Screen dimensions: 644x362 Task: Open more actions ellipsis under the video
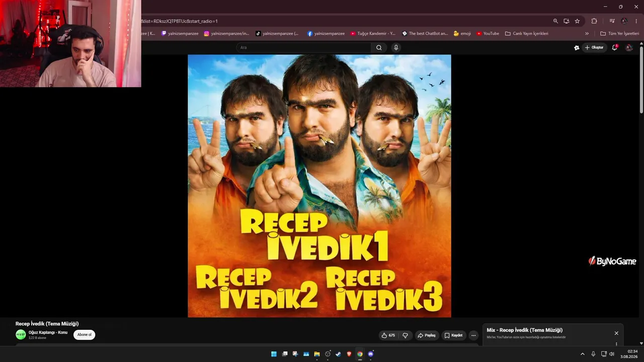[473, 335]
